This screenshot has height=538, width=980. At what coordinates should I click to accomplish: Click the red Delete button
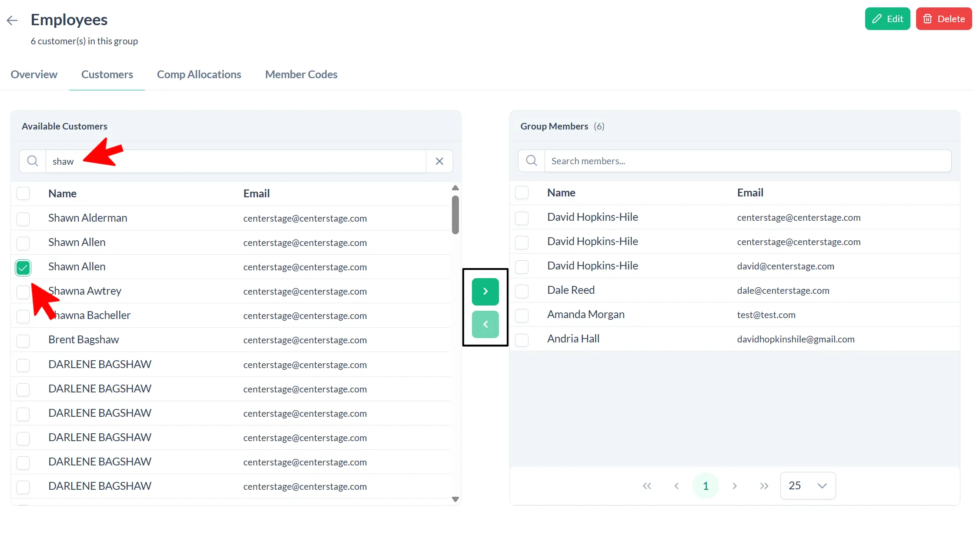pos(943,19)
